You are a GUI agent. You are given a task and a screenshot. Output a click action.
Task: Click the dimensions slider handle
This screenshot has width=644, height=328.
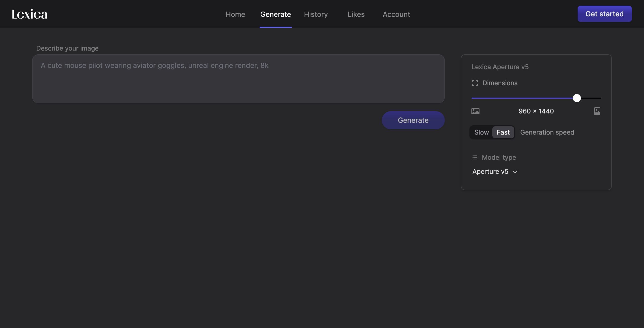tap(577, 98)
